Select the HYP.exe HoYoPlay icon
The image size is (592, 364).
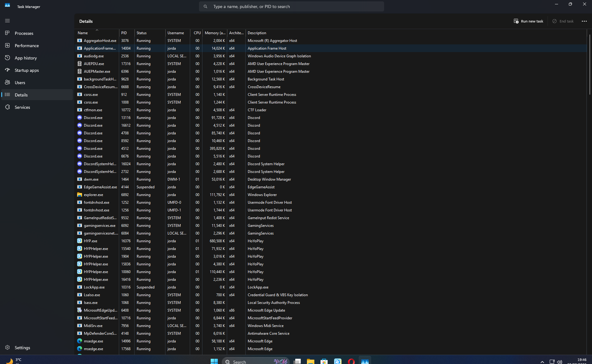[80, 241]
